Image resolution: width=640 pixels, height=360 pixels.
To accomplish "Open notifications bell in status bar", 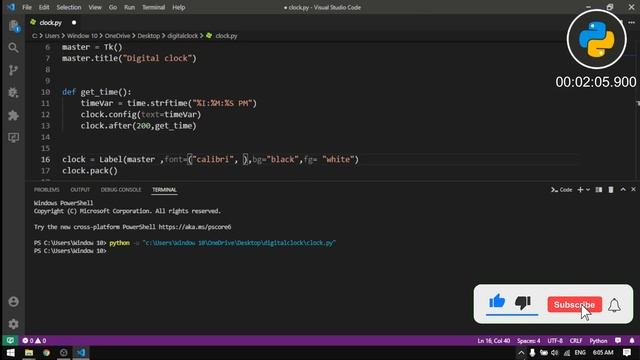I will click(632, 340).
